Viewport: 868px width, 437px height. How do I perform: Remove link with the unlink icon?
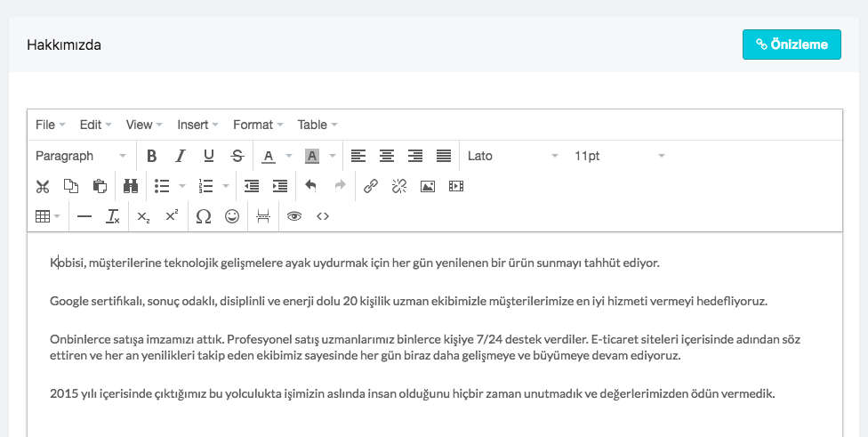[399, 186]
